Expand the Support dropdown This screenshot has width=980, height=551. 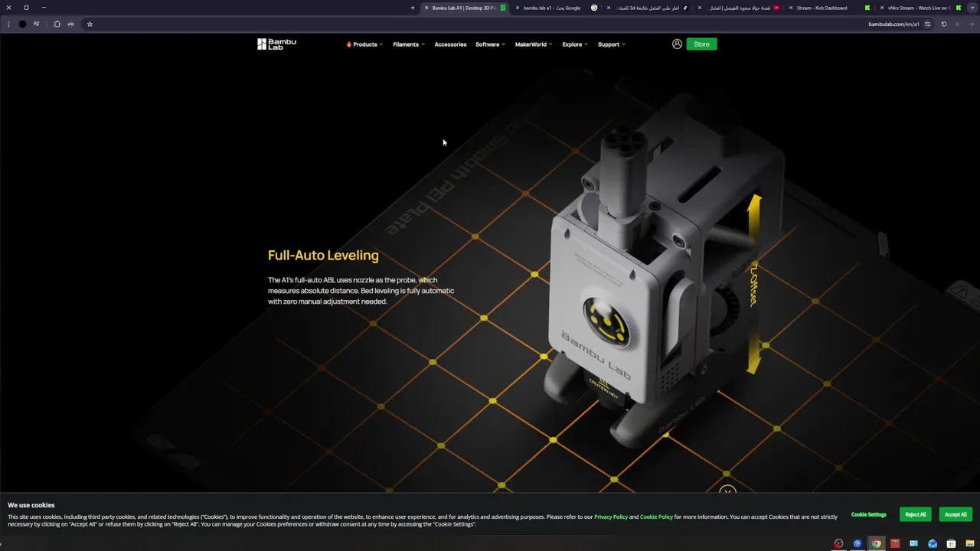click(611, 44)
